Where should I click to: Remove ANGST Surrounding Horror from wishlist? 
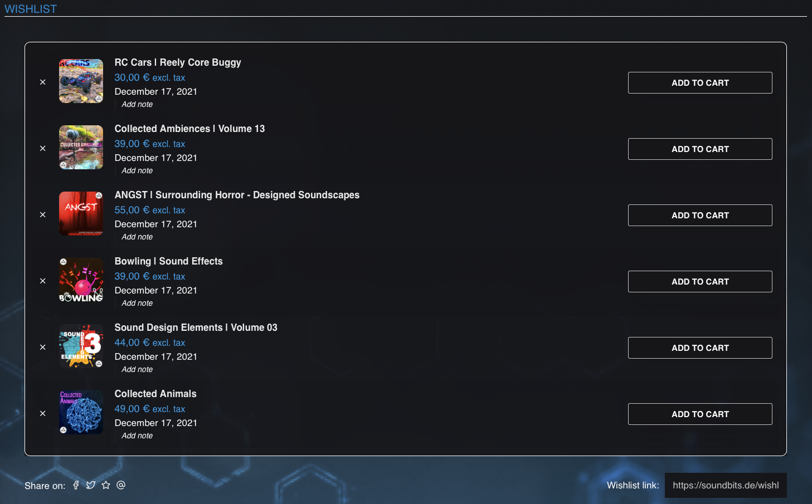(43, 214)
